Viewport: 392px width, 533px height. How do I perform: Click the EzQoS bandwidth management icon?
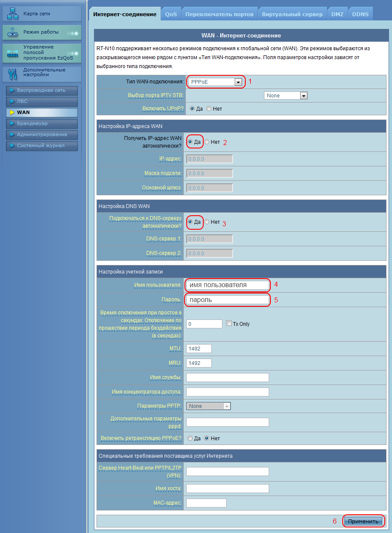click(13, 54)
